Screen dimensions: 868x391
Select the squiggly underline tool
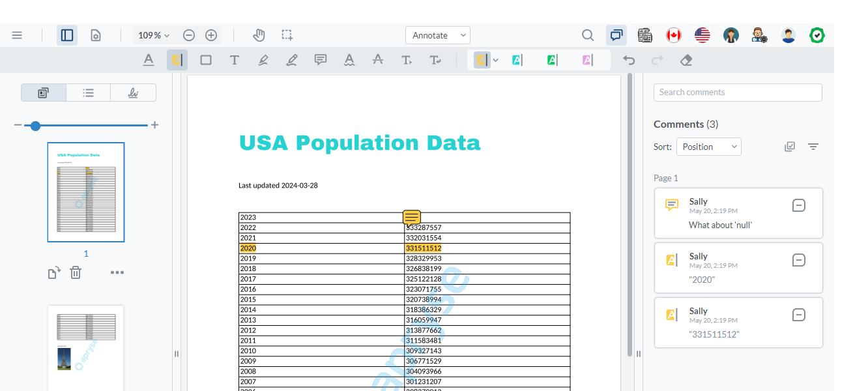click(x=349, y=60)
